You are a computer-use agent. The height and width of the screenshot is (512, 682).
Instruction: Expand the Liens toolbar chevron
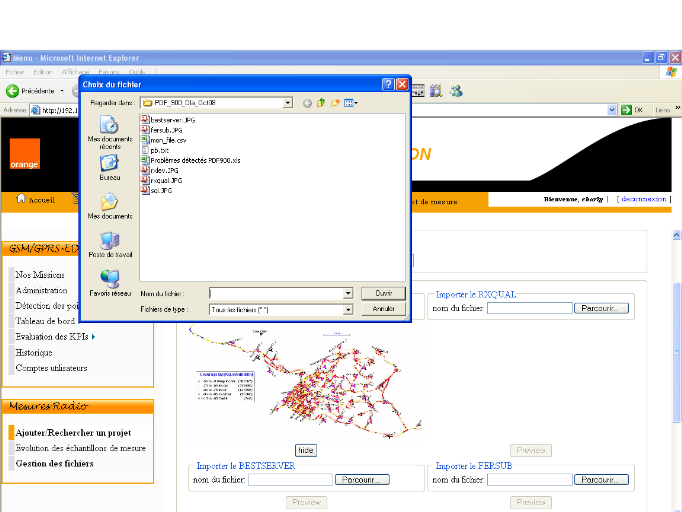(678, 108)
